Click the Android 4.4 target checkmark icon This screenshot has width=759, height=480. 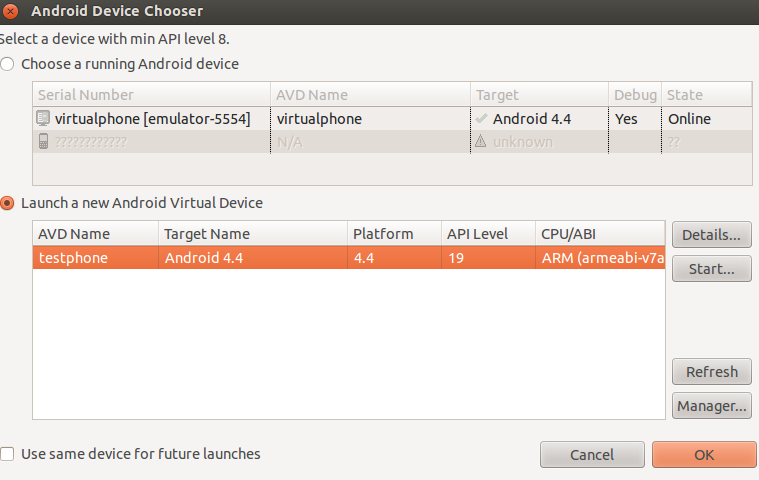click(x=481, y=118)
